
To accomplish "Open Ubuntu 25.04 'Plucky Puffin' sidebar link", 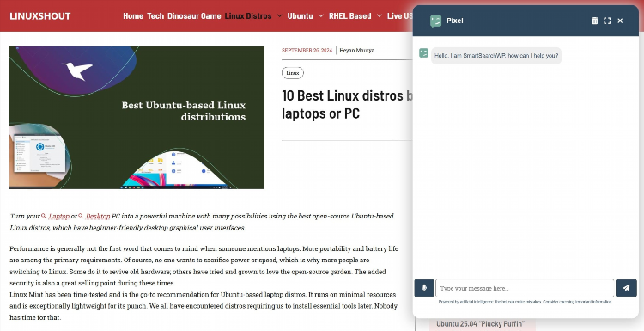I will tap(480, 323).
